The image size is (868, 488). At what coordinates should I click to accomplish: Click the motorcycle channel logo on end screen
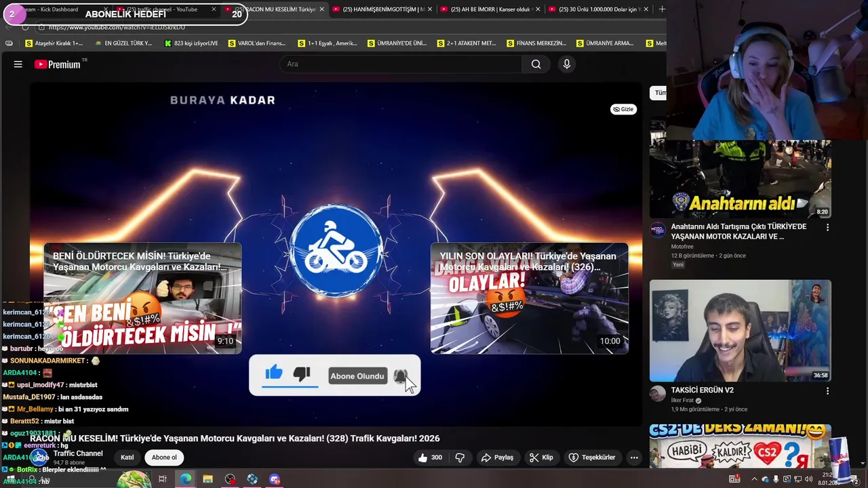[x=336, y=249]
